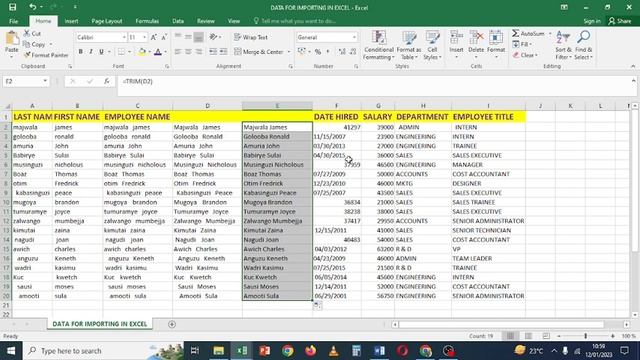Open the General number format dropdown
Screen dimensions: 640x360
pos(354,37)
